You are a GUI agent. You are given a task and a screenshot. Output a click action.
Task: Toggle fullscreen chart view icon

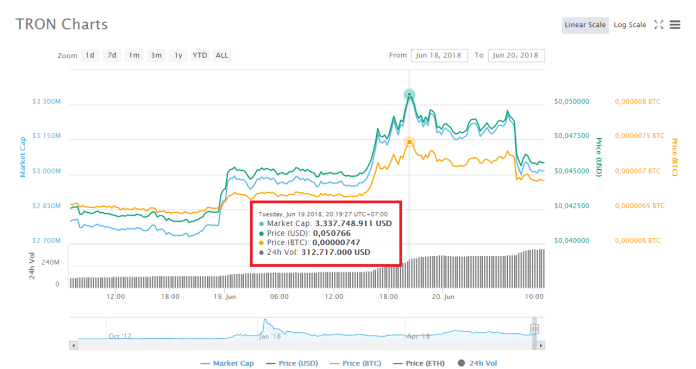point(659,25)
